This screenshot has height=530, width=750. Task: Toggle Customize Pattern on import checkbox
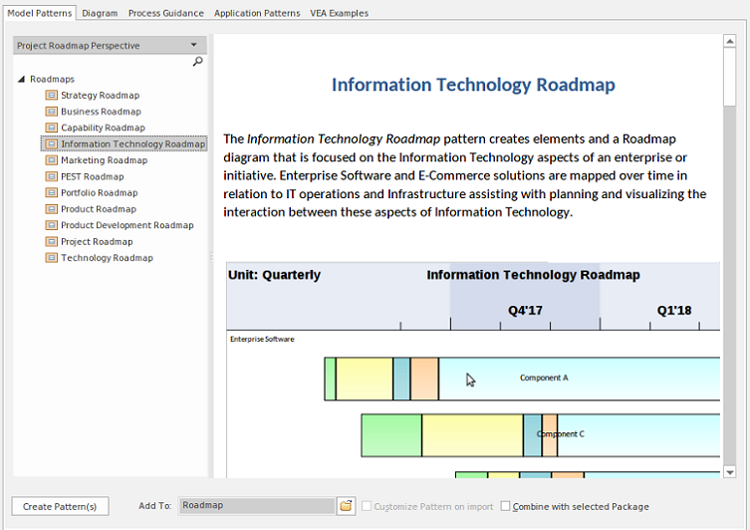point(367,506)
